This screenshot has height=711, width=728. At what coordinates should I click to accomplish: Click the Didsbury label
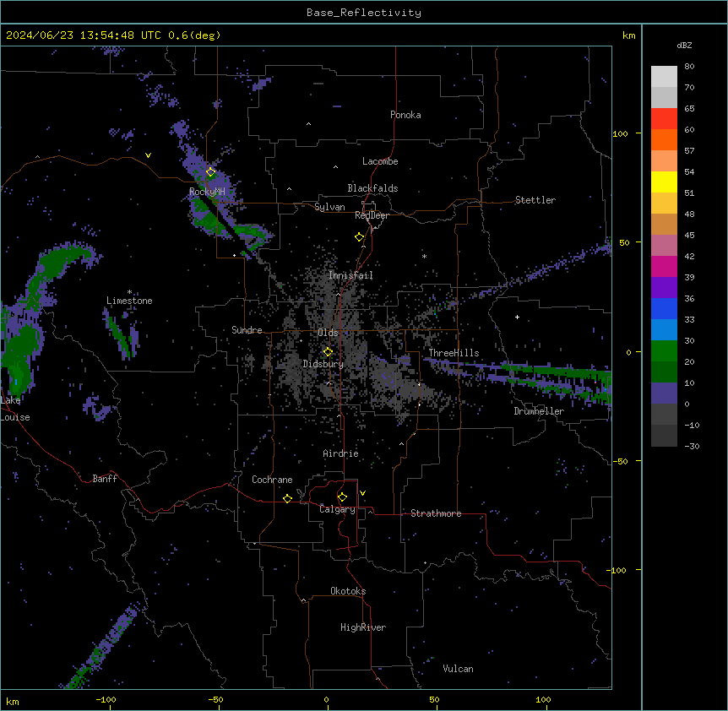(x=323, y=364)
